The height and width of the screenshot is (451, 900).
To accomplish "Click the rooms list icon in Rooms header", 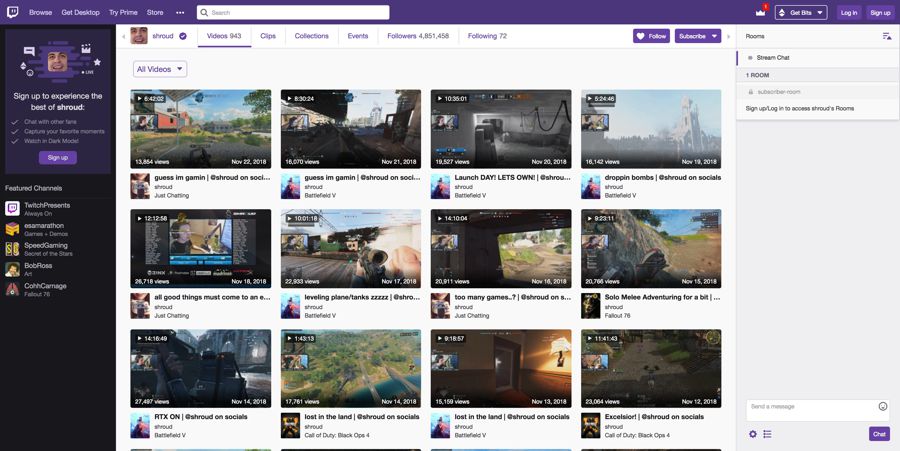I will coord(887,36).
